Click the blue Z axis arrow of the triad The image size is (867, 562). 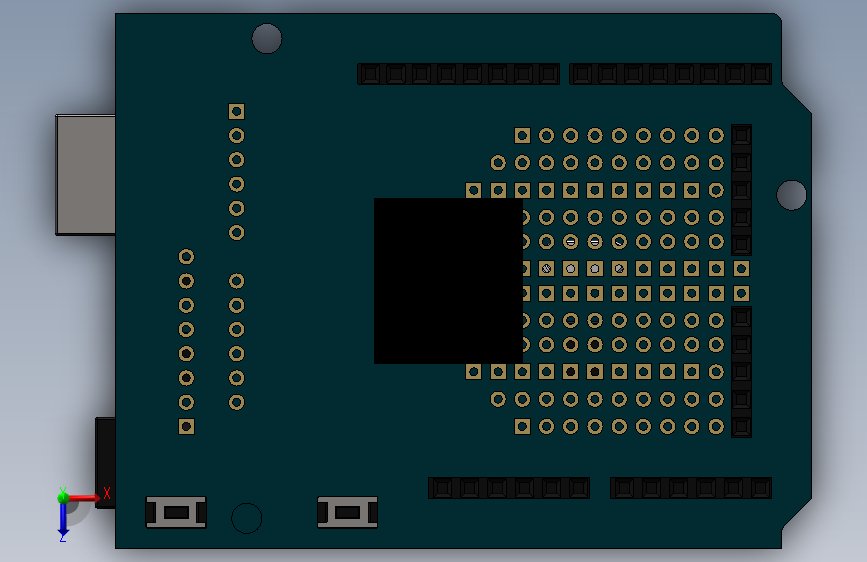(63, 518)
